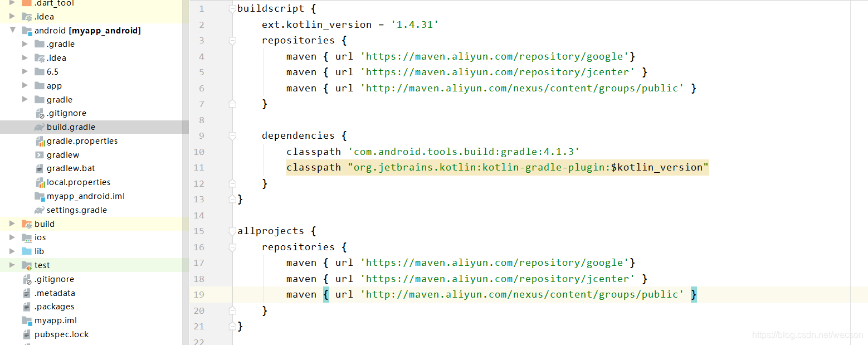The image size is (868, 345).
Task: Click the app folder icon
Action: [39, 85]
